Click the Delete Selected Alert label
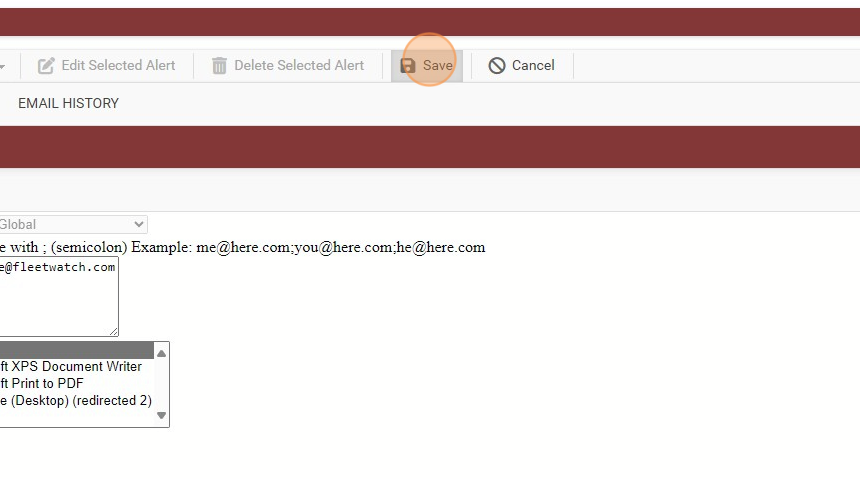 299,65
